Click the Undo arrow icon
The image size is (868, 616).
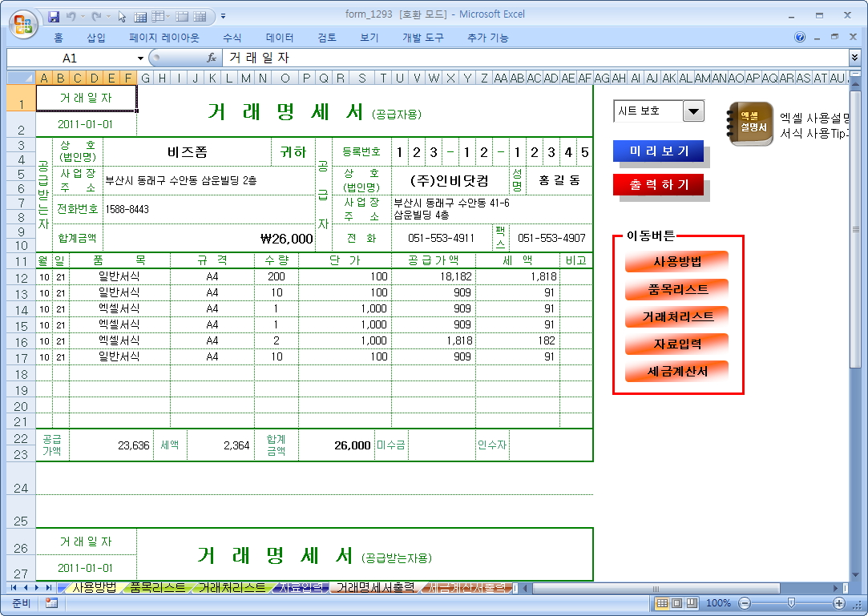(71, 16)
